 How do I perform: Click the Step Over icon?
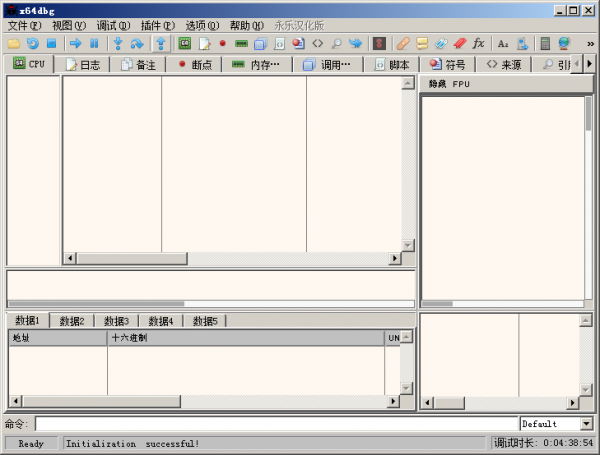point(137,43)
